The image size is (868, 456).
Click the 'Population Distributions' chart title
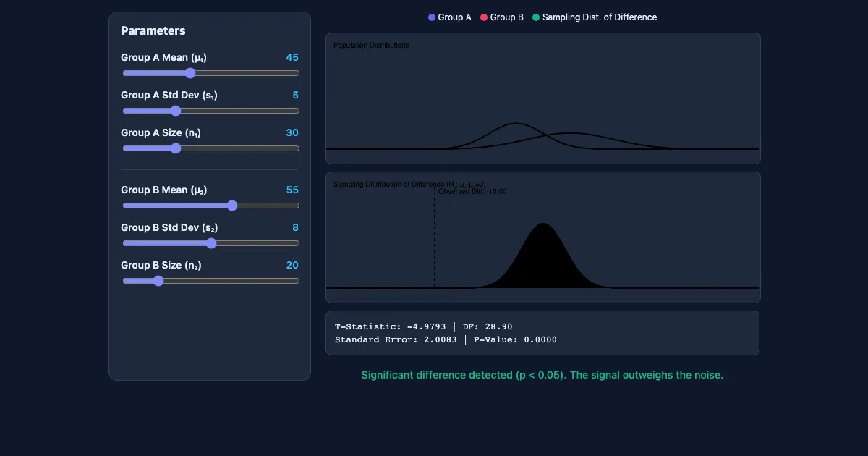[x=371, y=46]
